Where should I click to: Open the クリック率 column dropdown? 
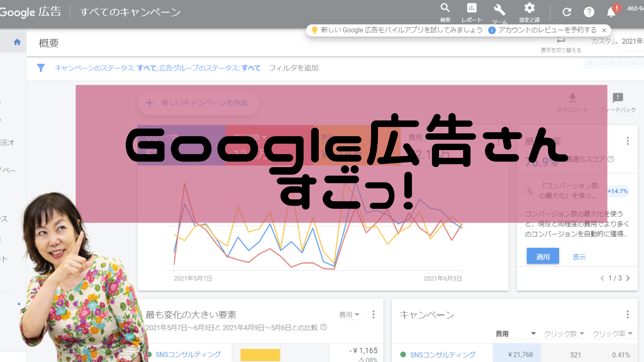(613, 334)
